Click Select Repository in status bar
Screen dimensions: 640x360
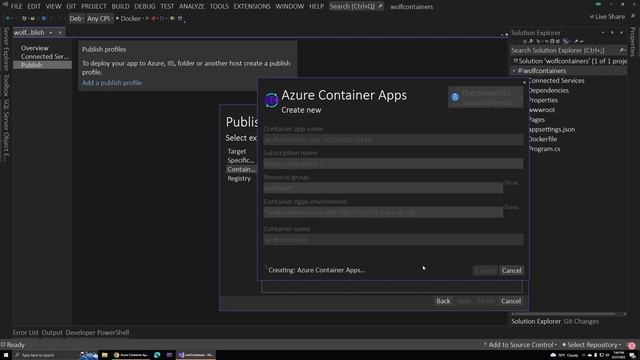click(x=592, y=345)
